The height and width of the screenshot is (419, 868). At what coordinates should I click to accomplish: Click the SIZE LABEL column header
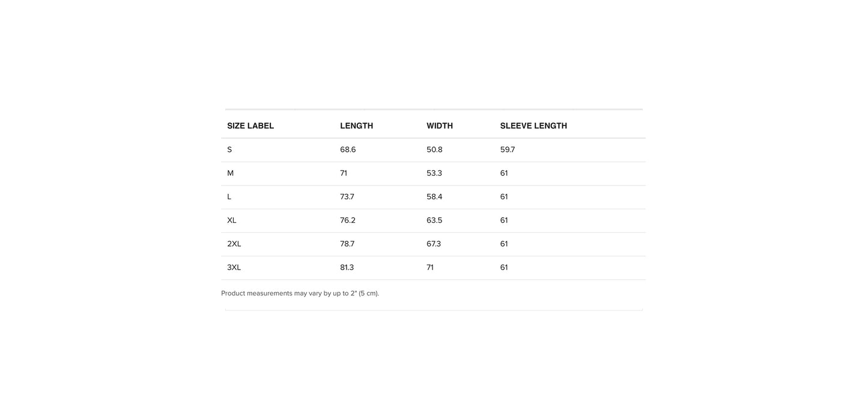tap(250, 126)
